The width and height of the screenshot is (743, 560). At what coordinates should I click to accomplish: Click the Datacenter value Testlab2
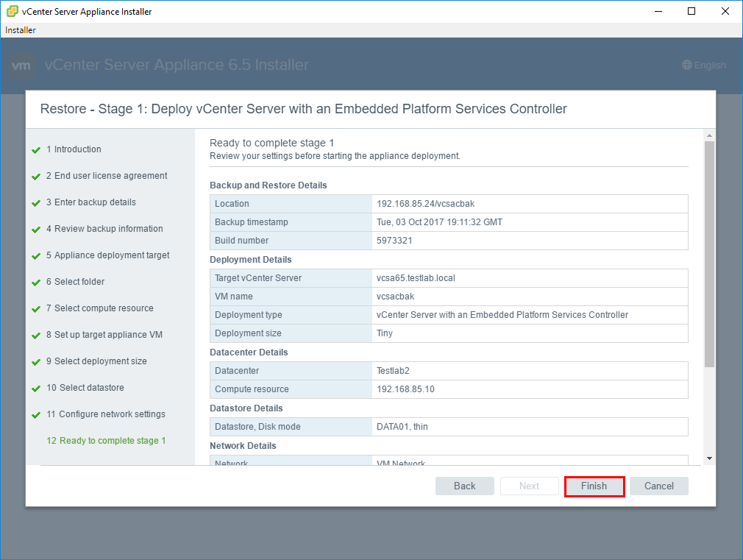(x=393, y=371)
